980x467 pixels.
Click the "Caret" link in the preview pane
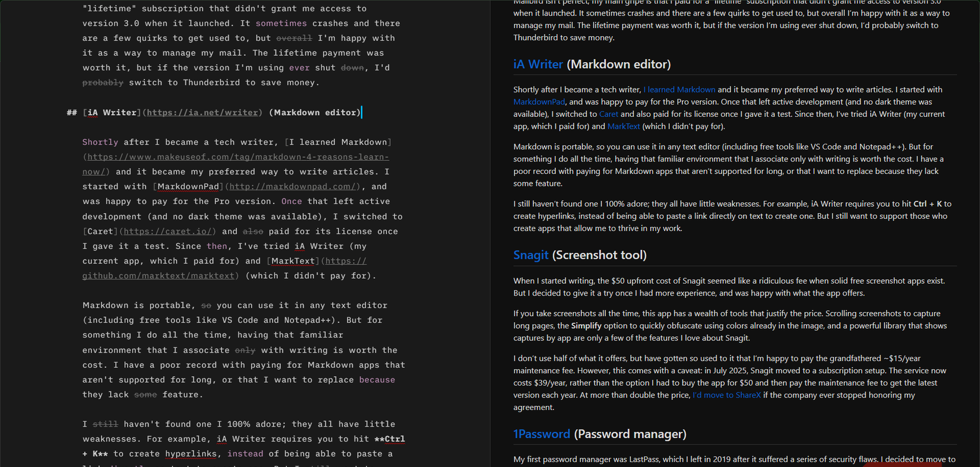tap(608, 114)
